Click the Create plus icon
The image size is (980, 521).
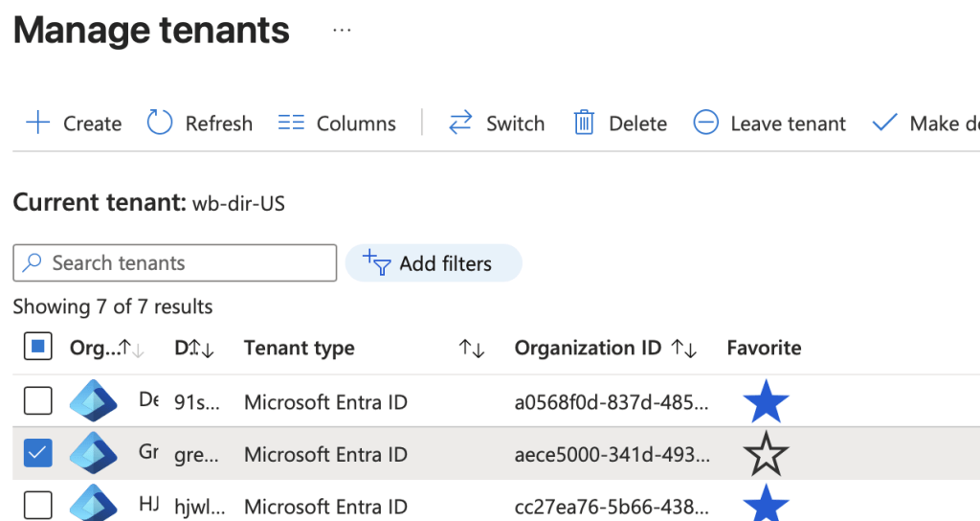(x=37, y=123)
